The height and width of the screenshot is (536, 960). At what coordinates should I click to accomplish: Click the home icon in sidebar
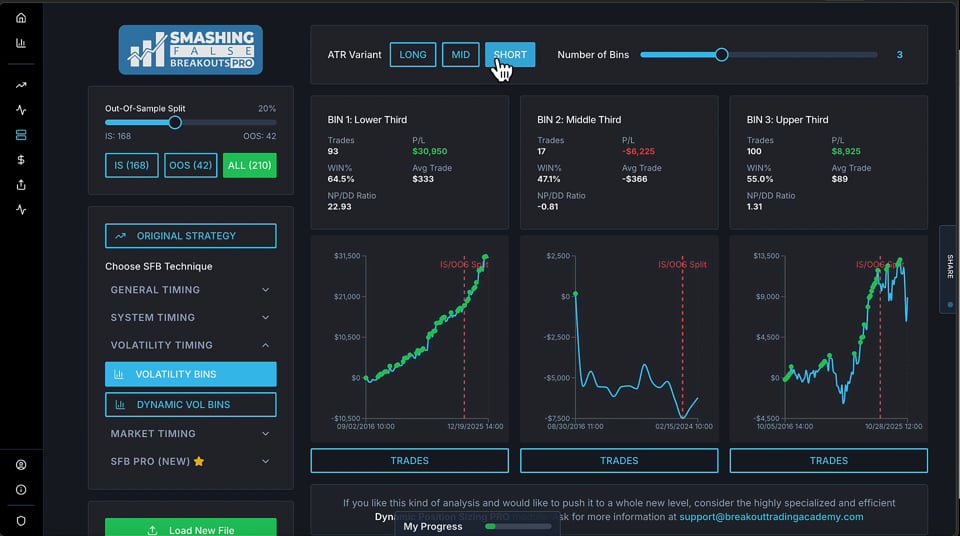pyautogui.click(x=21, y=18)
